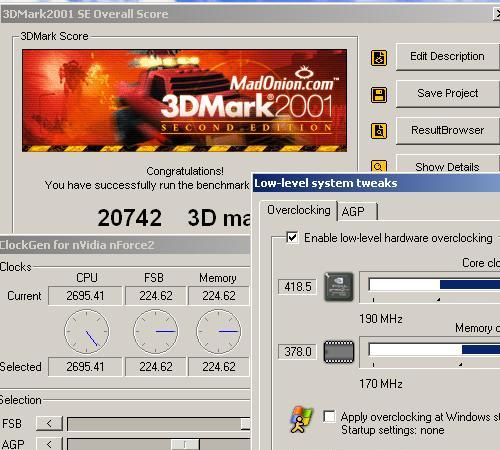Click the FSB slider in ClockGen
Image resolution: width=500 pixels, height=450 pixels.
pyautogui.click(x=158, y=424)
